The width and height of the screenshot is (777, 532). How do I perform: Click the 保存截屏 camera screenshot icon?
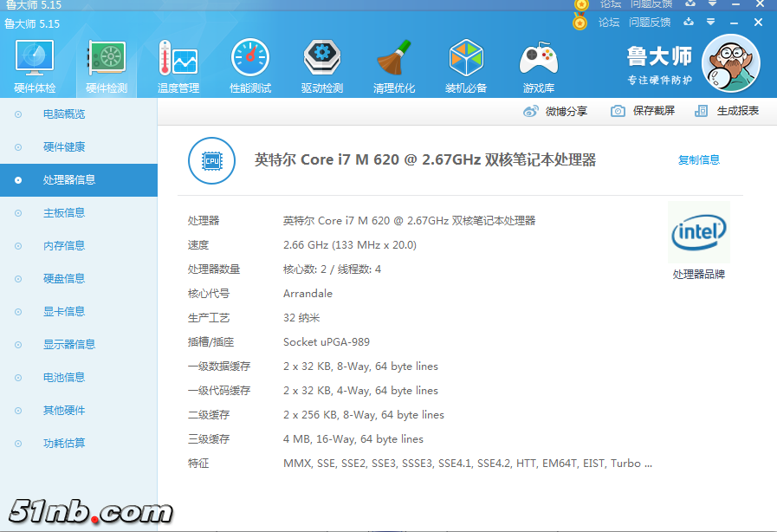point(618,111)
